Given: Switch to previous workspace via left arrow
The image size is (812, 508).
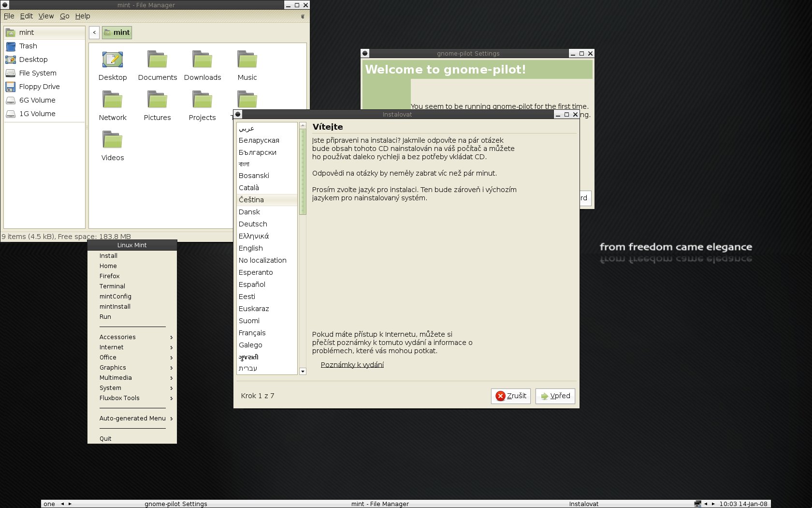Looking at the screenshot, I should click(x=62, y=504).
